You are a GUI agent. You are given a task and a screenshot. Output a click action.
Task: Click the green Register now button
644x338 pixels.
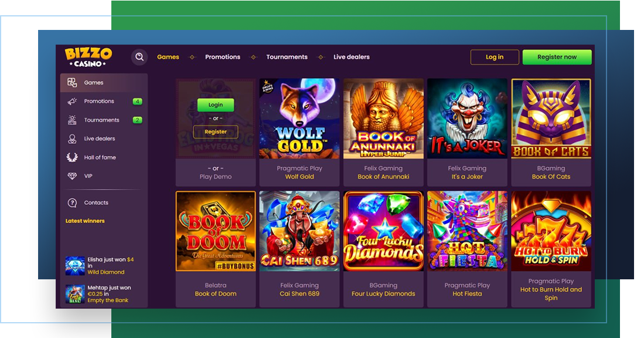557,57
